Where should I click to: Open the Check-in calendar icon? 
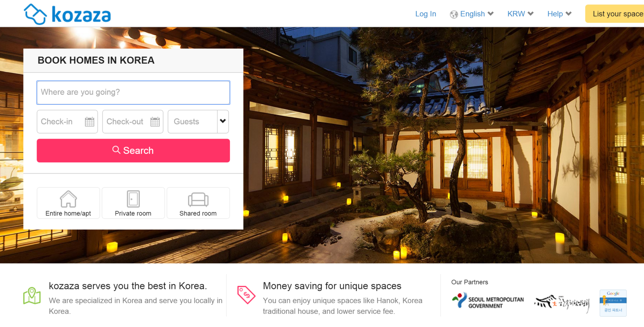pos(90,122)
